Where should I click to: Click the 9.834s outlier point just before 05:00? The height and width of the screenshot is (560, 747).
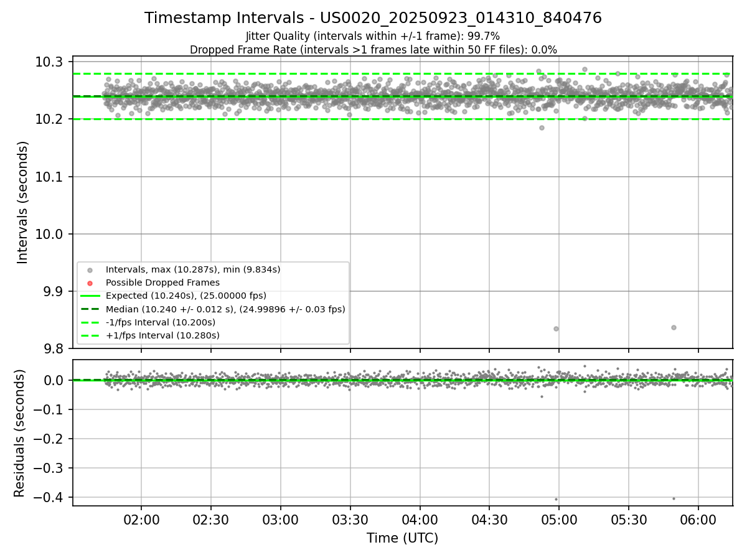click(x=556, y=329)
